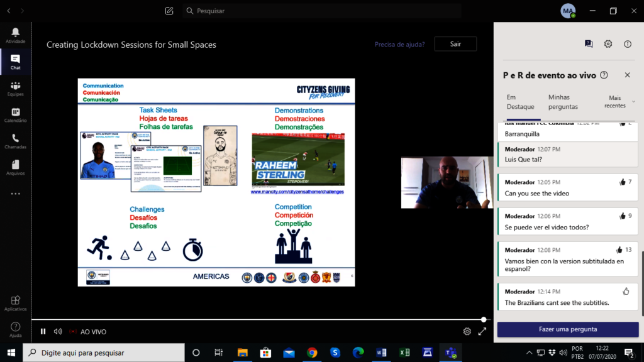Open Ajuda help icon
The image size is (644, 362).
point(15,329)
